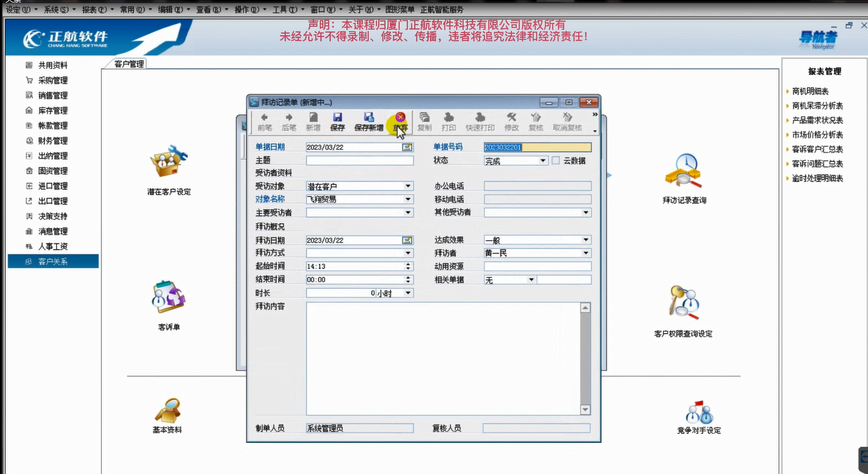Image resolution: width=868 pixels, height=474 pixels.
Task: Expand the 达成效果 dropdown showing 一般
Action: 586,240
